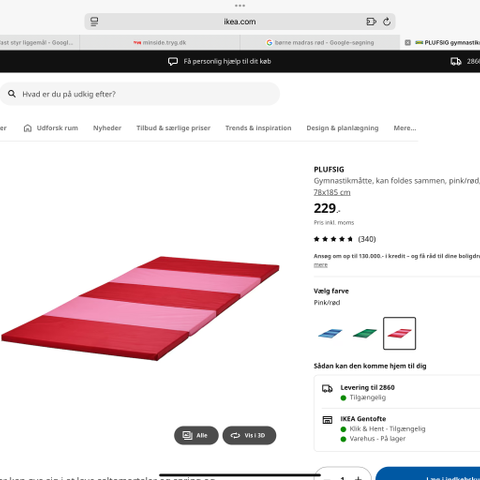The height and width of the screenshot is (480, 480).
Task: Click the house icon next to Udforsk rum
Action: tap(28, 128)
